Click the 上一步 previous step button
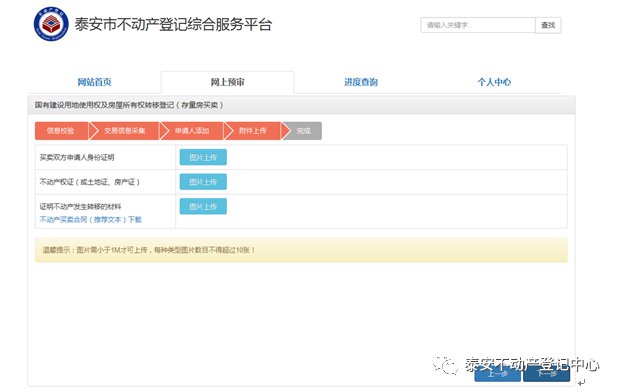This screenshot has height=392, width=619. coord(497,373)
